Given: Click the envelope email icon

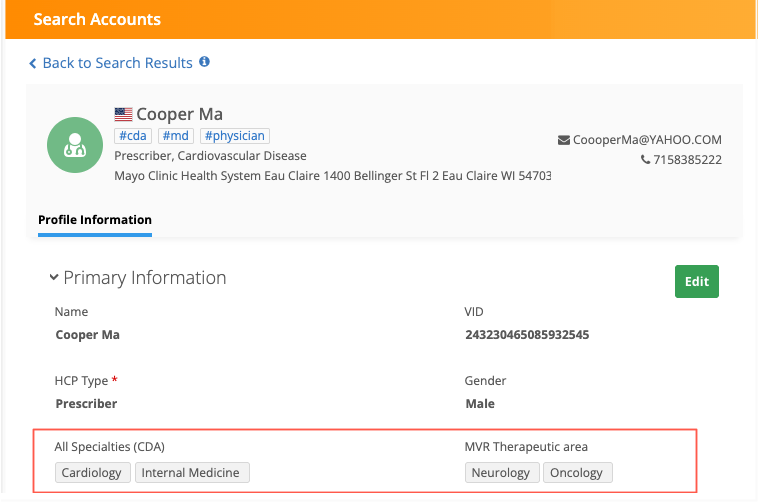Looking at the screenshot, I should coord(563,140).
